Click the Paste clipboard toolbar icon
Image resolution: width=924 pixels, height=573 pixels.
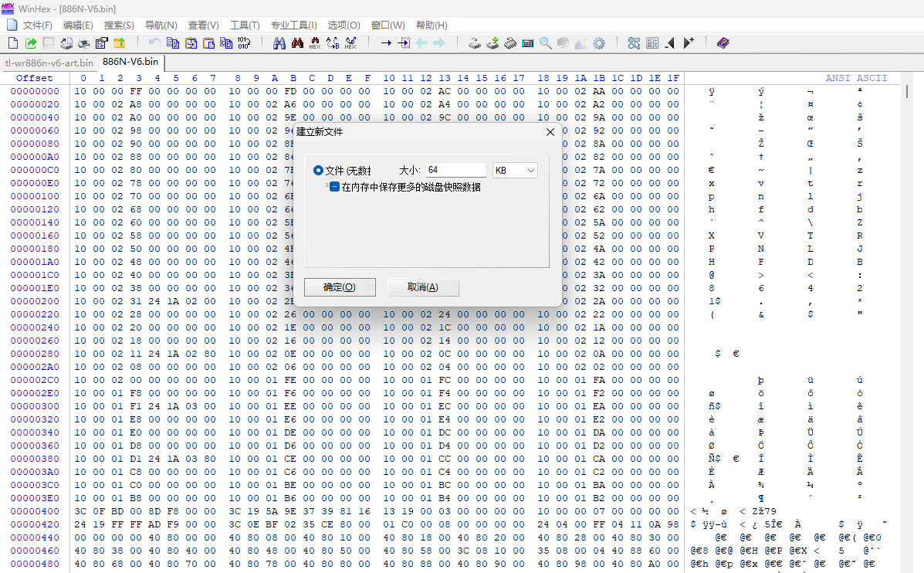208,43
